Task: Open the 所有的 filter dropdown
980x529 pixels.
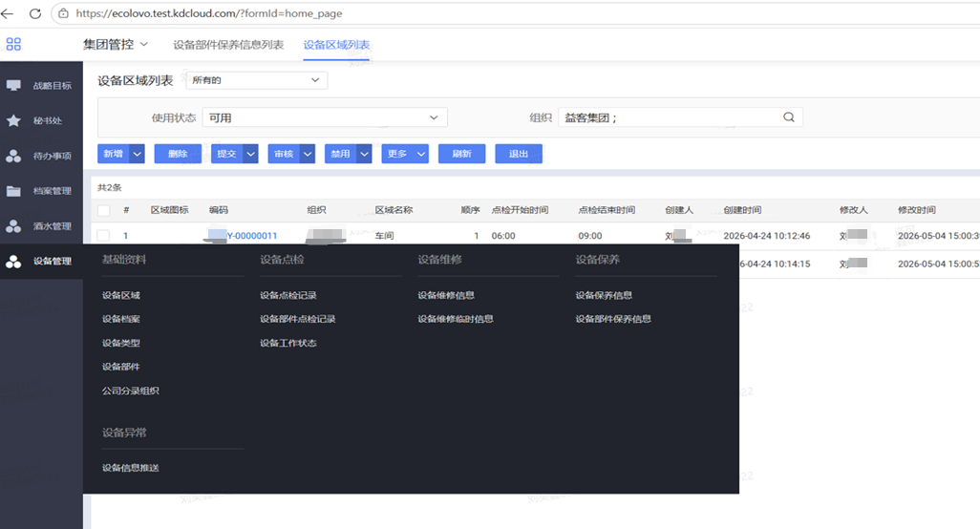Action: pos(257,80)
